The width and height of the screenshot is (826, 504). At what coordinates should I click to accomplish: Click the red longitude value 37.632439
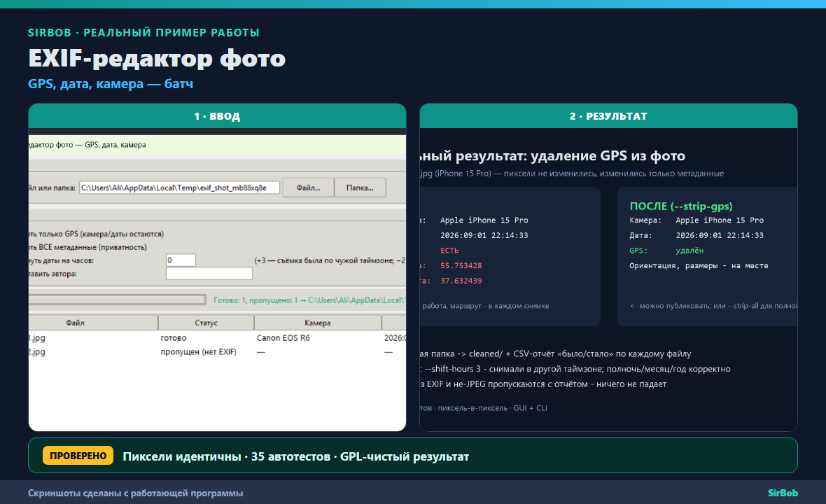(461, 281)
